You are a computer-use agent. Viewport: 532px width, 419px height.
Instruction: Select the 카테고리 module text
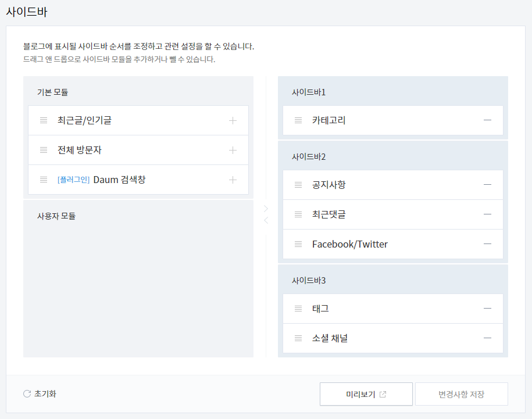pos(329,120)
